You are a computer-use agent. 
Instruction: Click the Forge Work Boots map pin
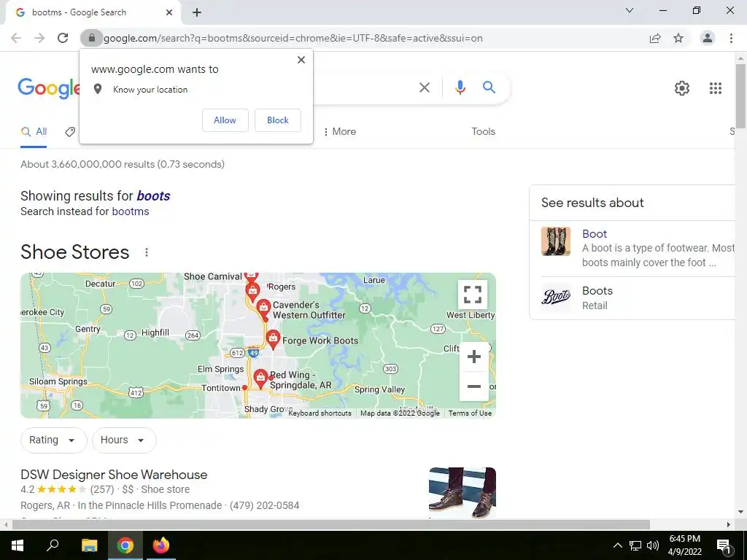click(273, 339)
